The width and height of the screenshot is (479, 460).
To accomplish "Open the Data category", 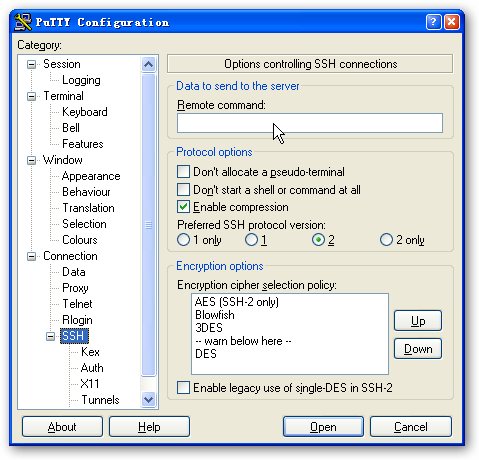I will 74,272.
